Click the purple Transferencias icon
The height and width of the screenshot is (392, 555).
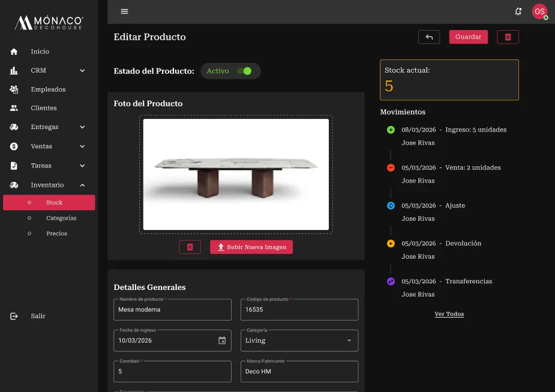[391, 282]
